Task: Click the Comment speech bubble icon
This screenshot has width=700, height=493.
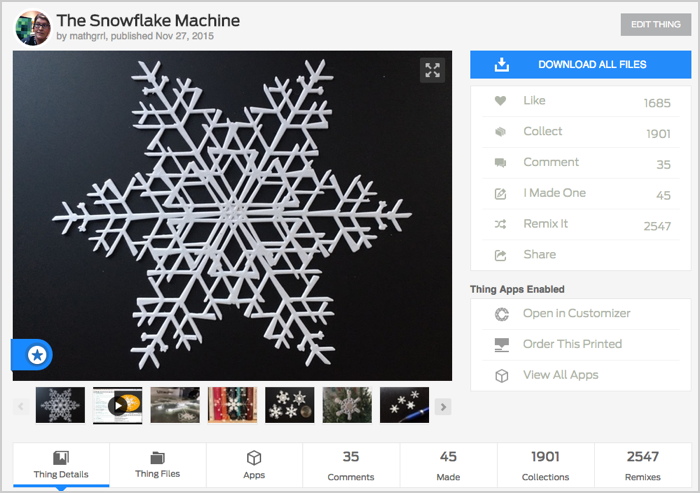Action: (500, 163)
